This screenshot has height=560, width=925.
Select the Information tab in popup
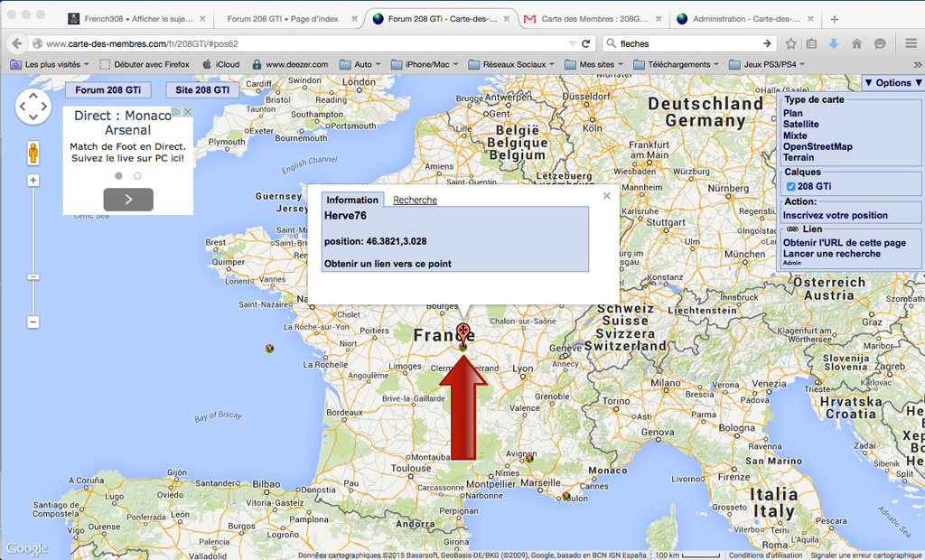click(352, 200)
